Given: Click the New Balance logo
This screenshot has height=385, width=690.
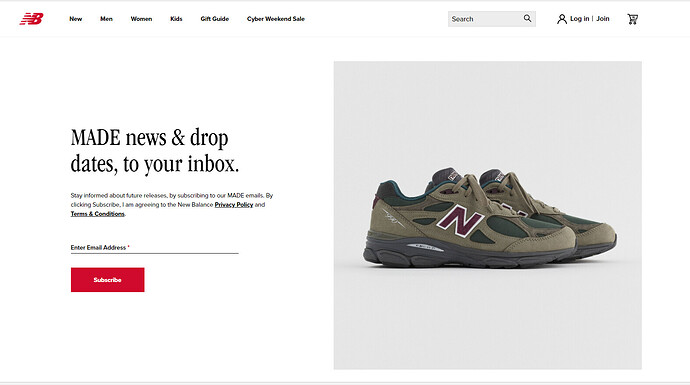Looking at the screenshot, I should pos(31,19).
